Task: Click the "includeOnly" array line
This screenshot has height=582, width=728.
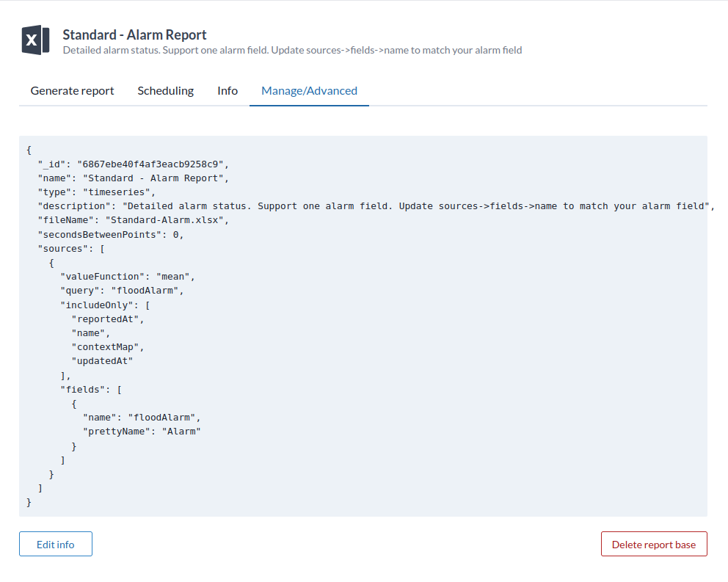Action: click(105, 305)
